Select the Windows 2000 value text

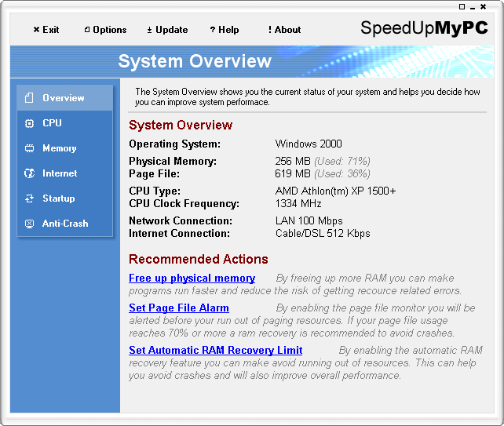(309, 144)
